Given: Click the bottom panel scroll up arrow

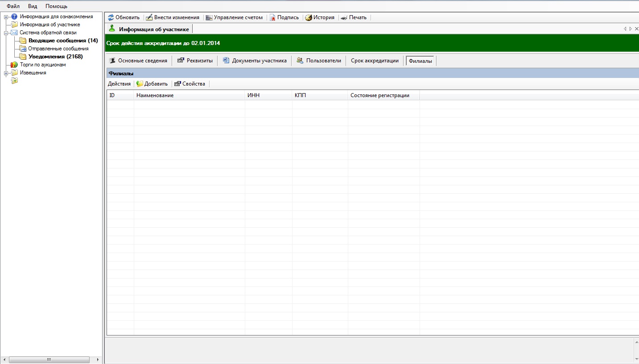Looking at the screenshot, I should point(636,342).
